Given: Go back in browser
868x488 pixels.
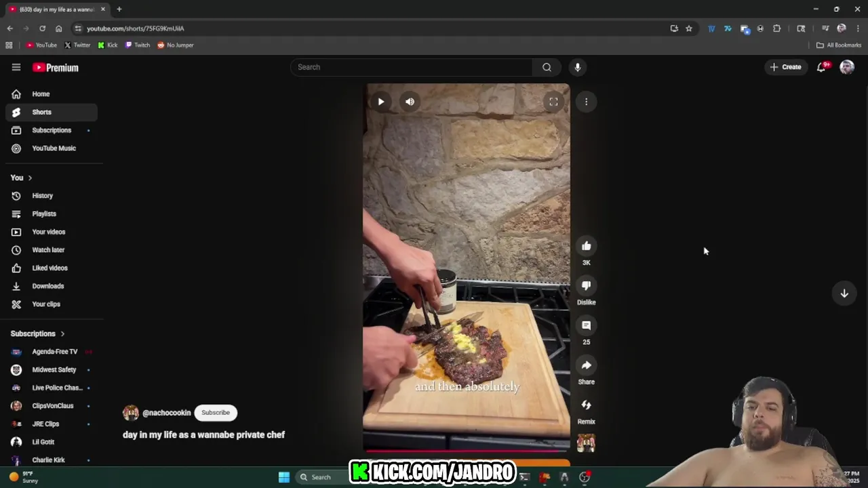Looking at the screenshot, I should (x=9, y=28).
